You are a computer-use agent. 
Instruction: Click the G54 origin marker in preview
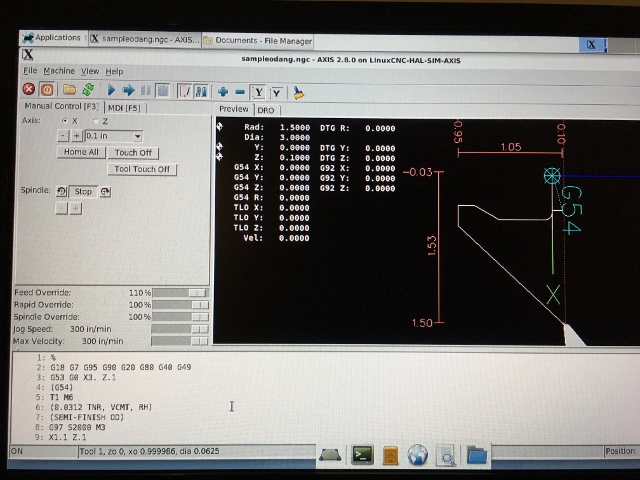552,176
